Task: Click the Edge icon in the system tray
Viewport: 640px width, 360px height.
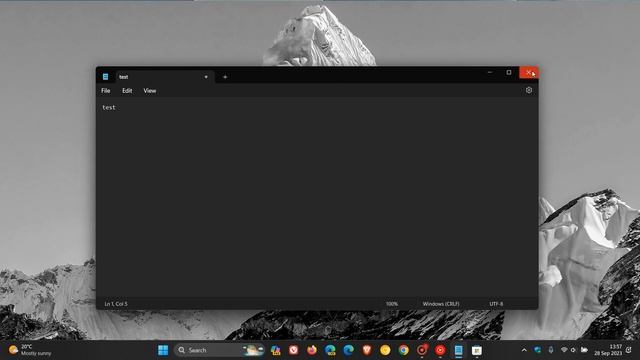Action: 538,350
